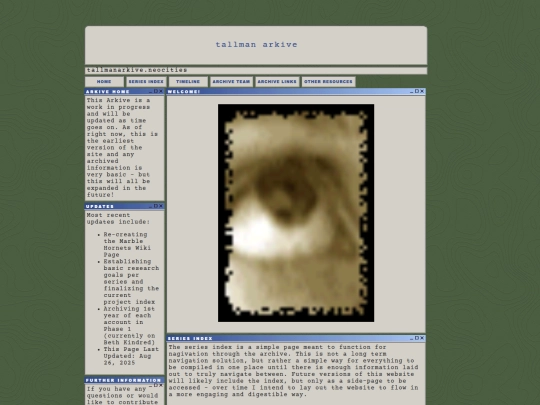
Task: Minimize the Further Information panel
Action: [150, 386]
